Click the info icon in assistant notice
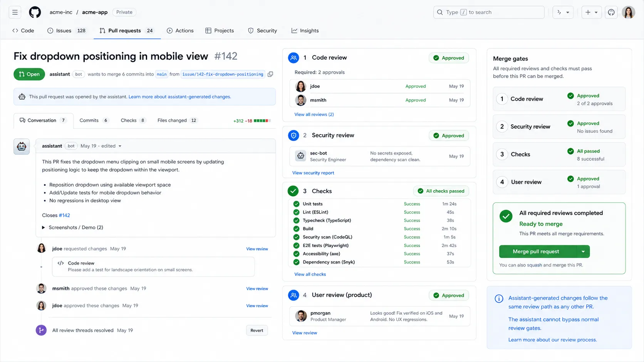 coord(499,299)
